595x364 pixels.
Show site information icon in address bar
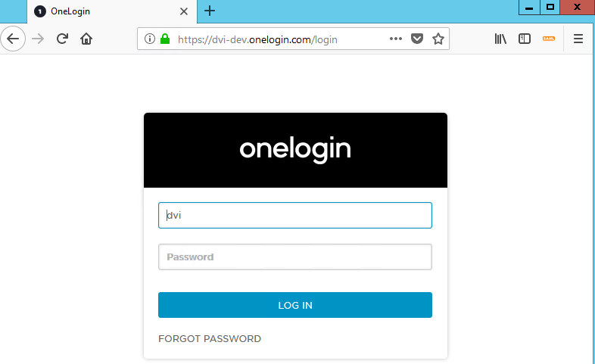click(149, 39)
